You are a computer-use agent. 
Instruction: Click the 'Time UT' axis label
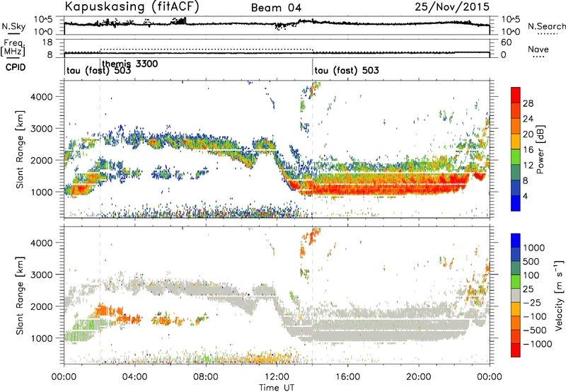pos(277,388)
